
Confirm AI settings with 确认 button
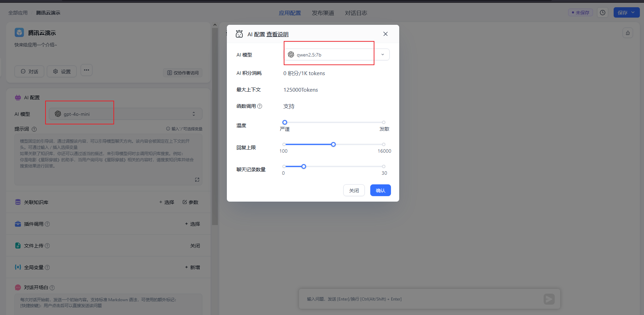click(x=381, y=190)
